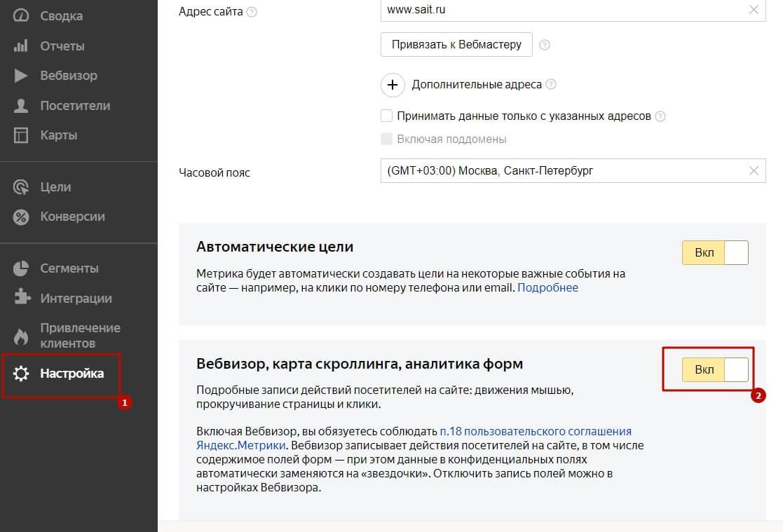Open Посетители person icon

[20, 105]
